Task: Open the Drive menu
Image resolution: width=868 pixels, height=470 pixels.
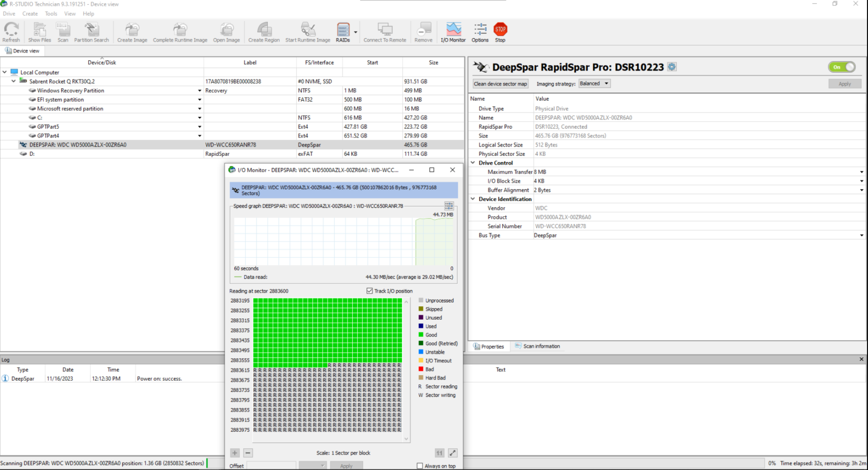Action: [x=9, y=13]
